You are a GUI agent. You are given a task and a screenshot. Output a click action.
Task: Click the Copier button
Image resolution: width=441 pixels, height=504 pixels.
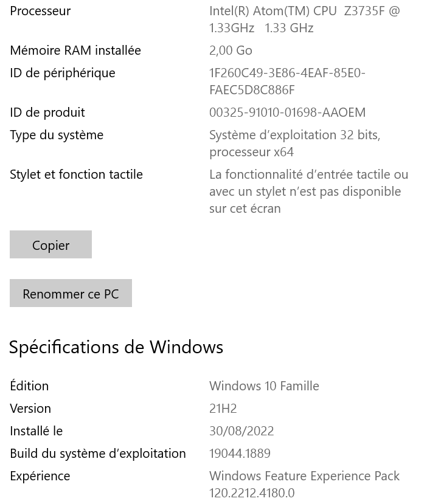click(50, 245)
